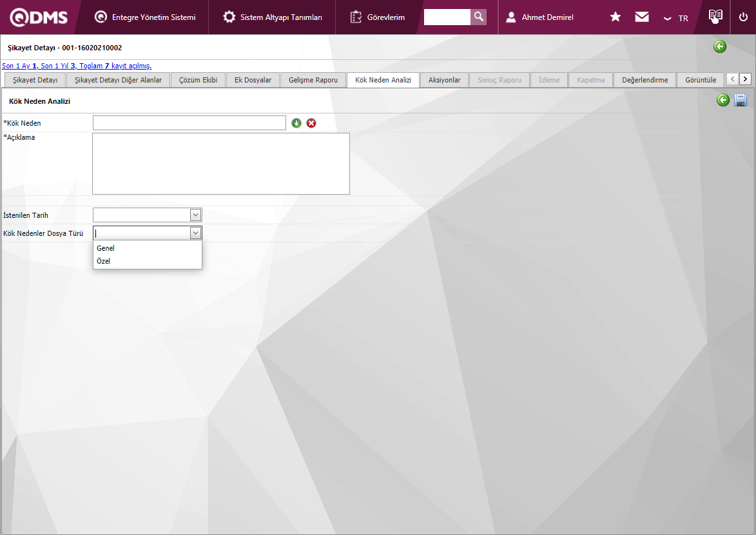756x535 pixels.
Task: Save with the floppy disk icon
Action: (741, 100)
